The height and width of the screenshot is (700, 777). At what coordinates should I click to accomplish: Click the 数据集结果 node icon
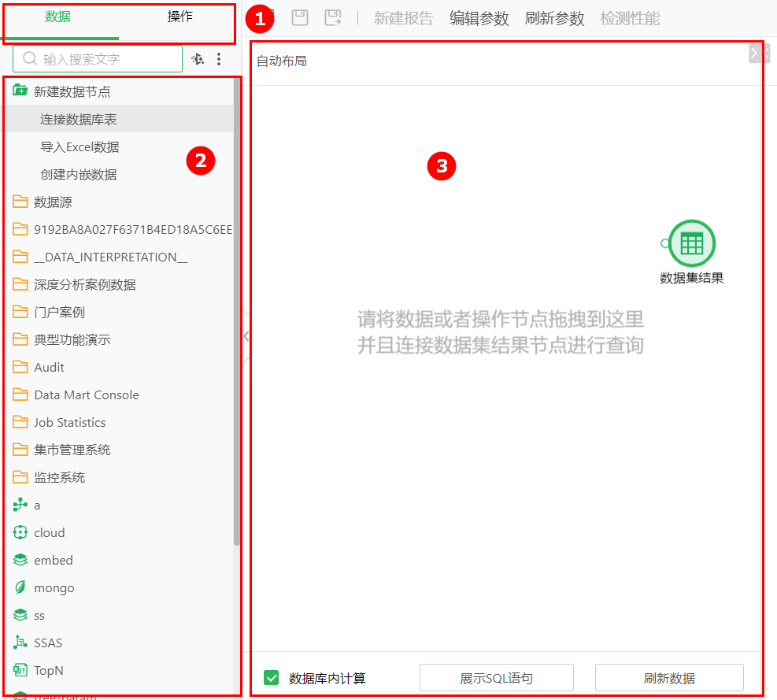click(691, 243)
